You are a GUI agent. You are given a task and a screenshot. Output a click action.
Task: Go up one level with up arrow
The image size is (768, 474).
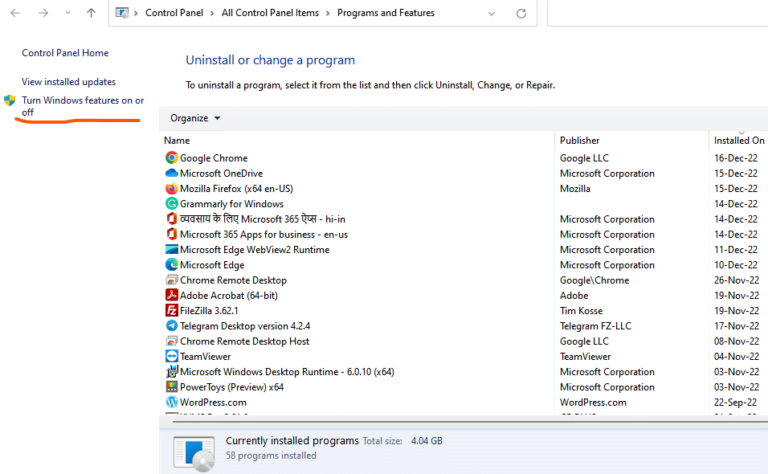pos(91,13)
